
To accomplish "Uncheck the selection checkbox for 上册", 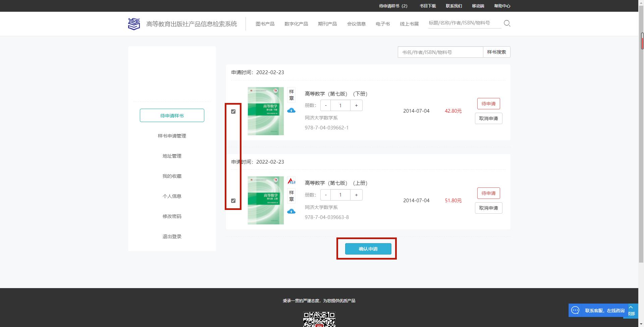I will pyautogui.click(x=233, y=201).
